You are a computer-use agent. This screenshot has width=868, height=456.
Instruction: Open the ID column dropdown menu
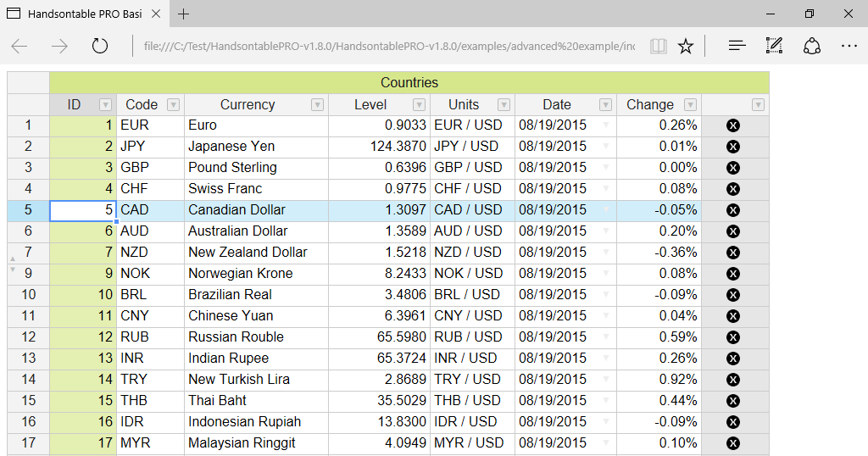[106, 105]
